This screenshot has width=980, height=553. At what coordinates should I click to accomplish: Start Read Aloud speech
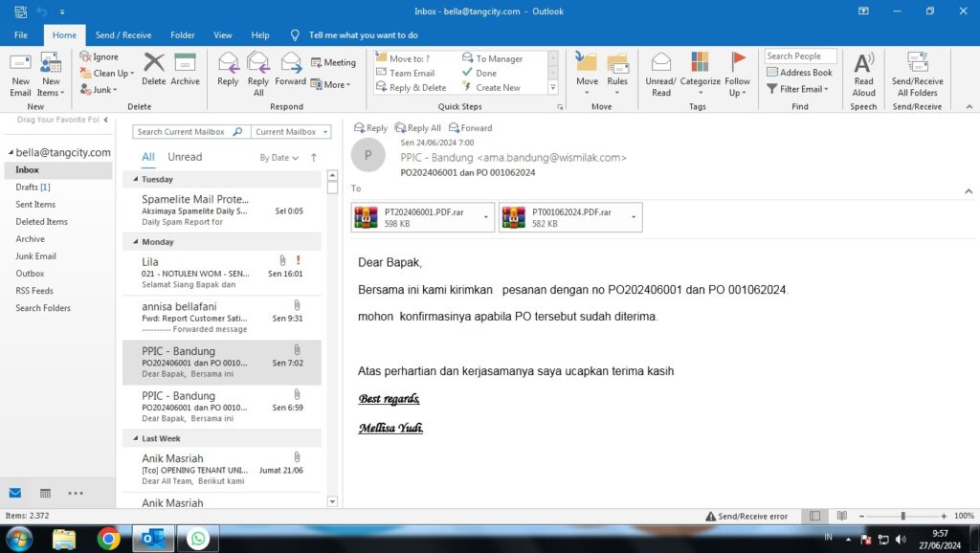864,75
